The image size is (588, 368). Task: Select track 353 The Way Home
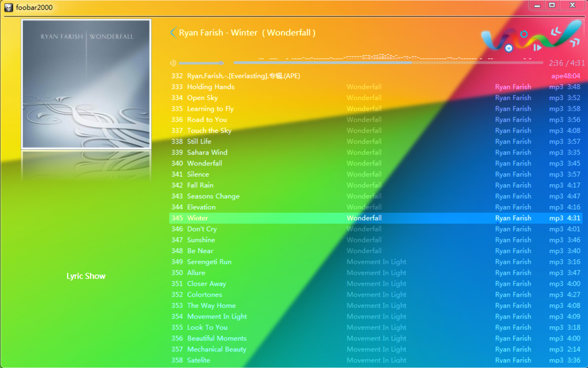tap(376, 305)
